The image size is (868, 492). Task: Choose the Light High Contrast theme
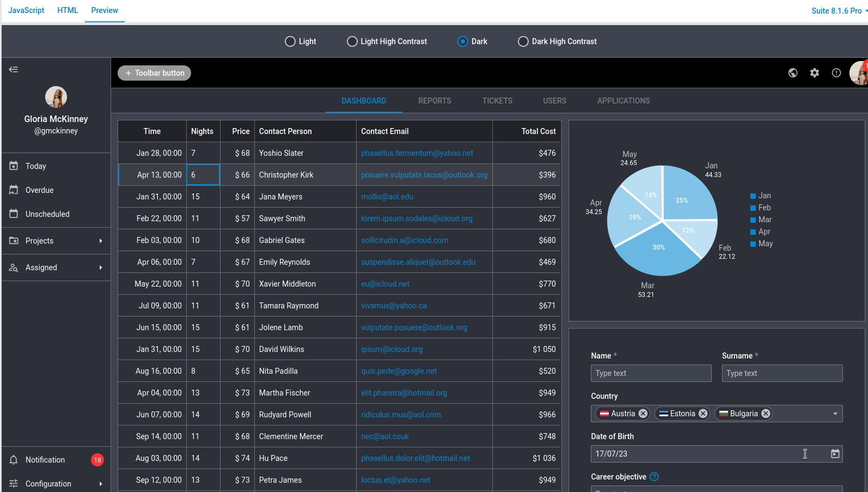pyautogui.click(x=352, y=41)
